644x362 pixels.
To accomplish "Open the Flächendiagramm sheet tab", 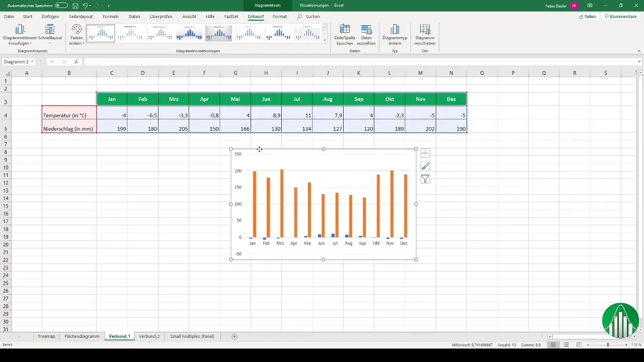I will [82, 336].
